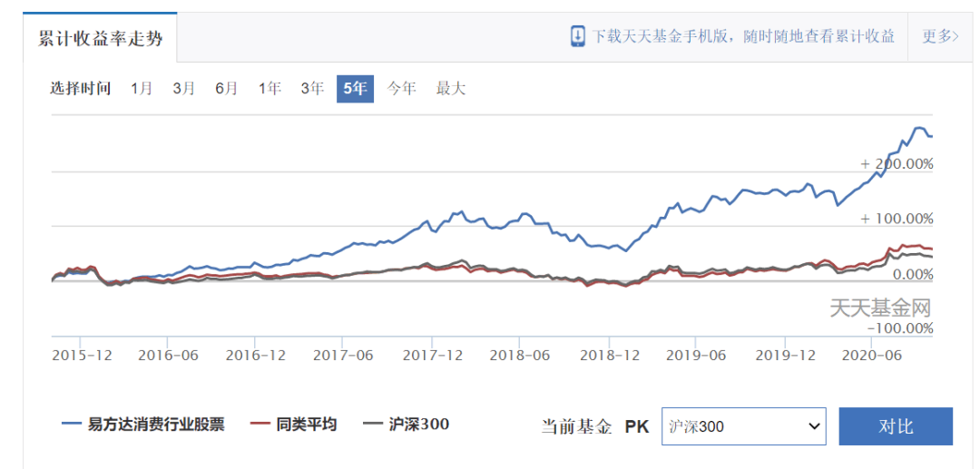Select the 今年 time range

(x=401, y=89)
